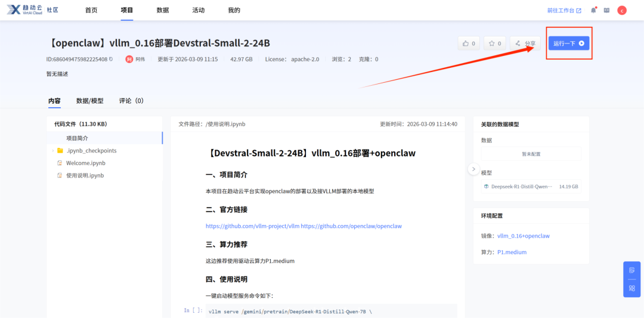Viewport: 644px width, 318px height.
Task: Open the vllm-project/vllm GitHub link
Action: click(x=253, y=226)
